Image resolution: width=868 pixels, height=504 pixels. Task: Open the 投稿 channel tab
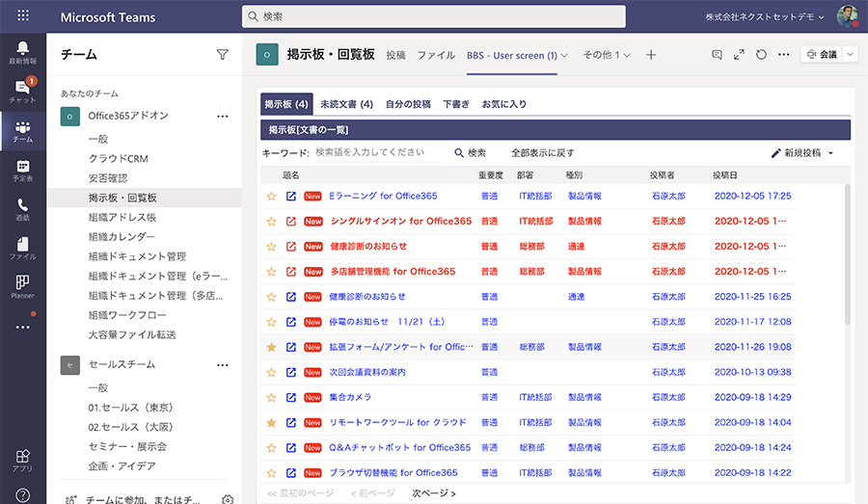(395, 55)
